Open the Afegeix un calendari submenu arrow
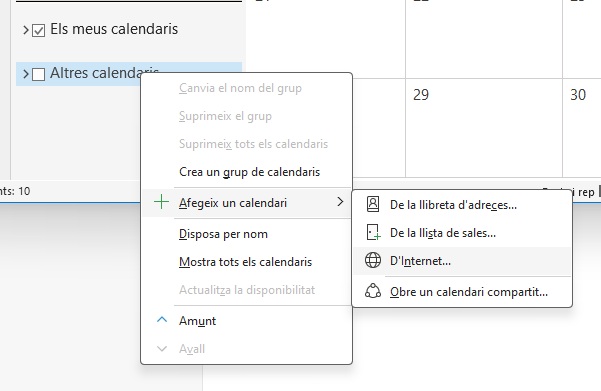Image resolution: width=601 pixels, height=391 pixels. (x=340, y=202)
